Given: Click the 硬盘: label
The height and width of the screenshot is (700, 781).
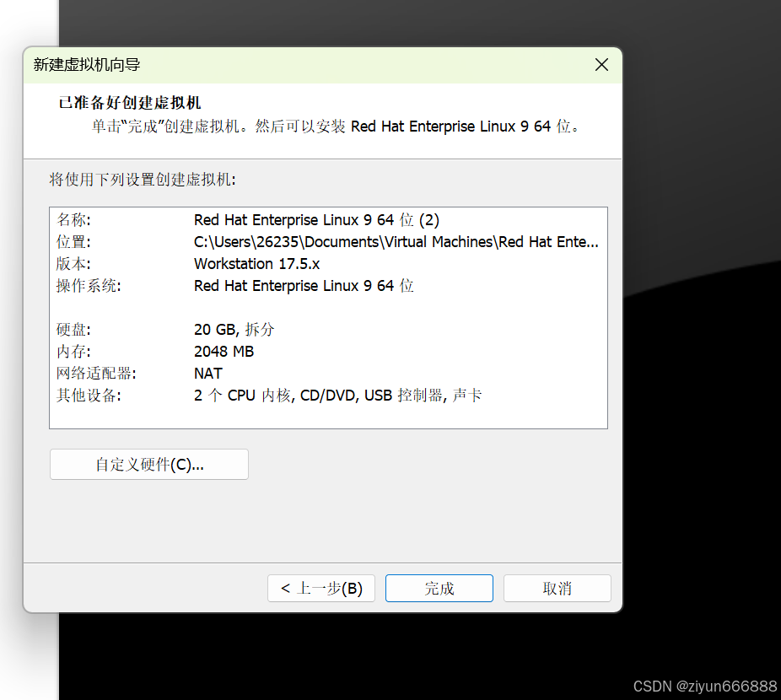Looking at the screenshot, I should 73,329.
